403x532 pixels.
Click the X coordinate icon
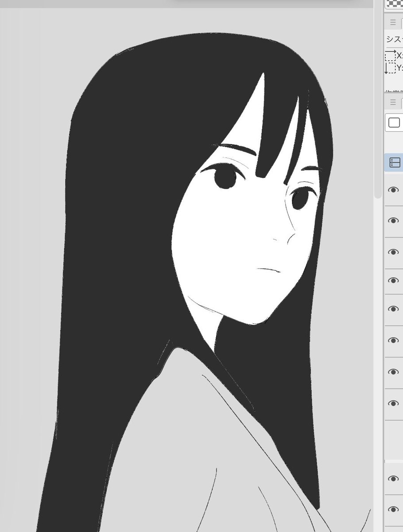[x=391, y=55]
